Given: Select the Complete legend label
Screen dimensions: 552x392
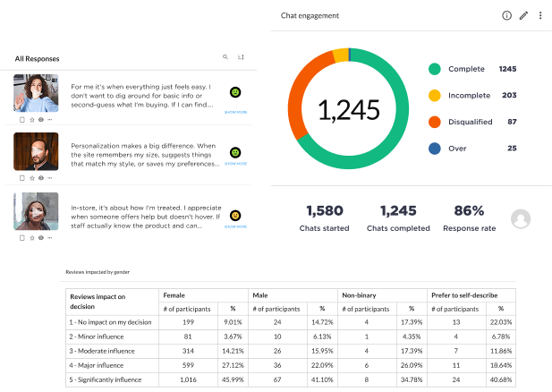Looking at the screenshot, I should [466, 69].
